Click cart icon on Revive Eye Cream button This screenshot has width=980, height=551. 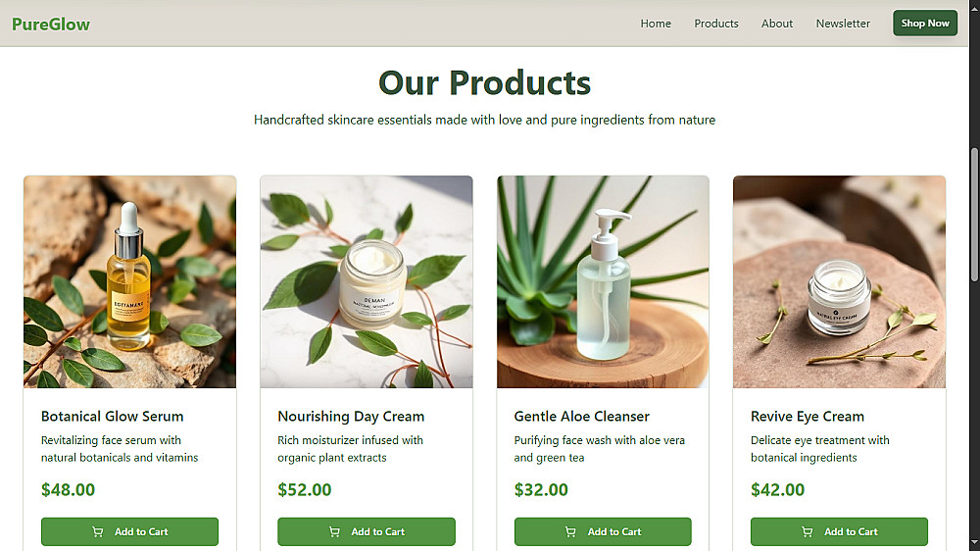coord(808,531)
